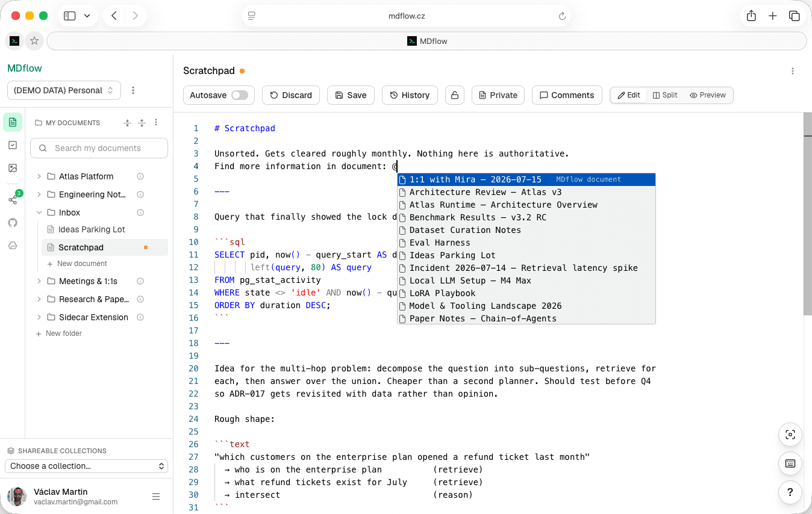The height and width of the screenshot is (514, 812).
Task: Click Safari share icon
Action: click(751, 16)
